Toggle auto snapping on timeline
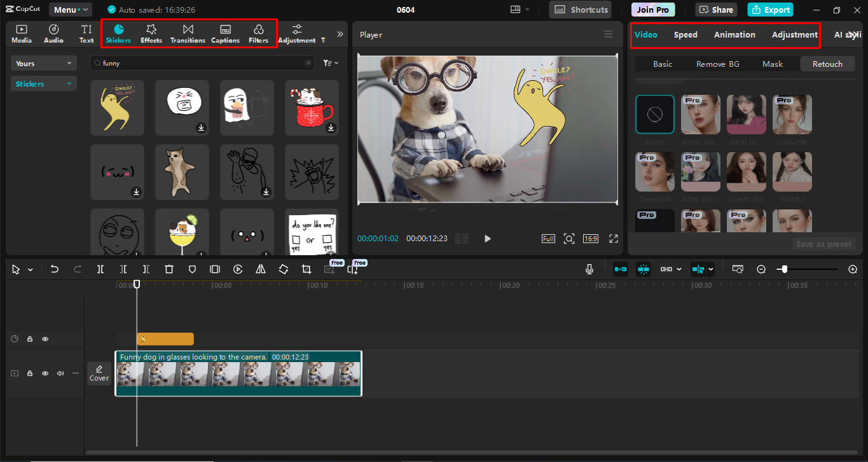The image size is (868, 462). coord(644,269)
